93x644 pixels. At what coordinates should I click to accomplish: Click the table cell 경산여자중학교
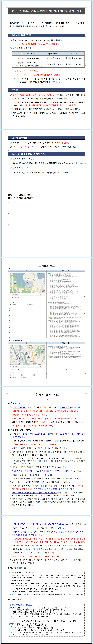point(53,64)
